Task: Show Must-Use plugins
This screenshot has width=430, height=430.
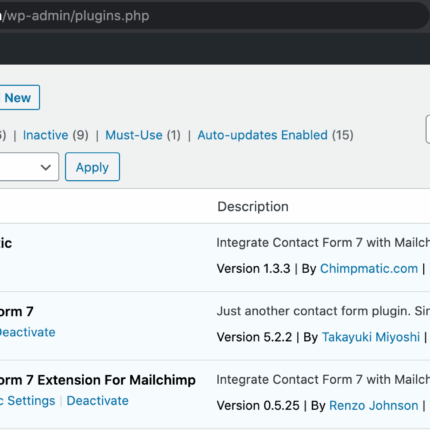Action: coord(134,135)
